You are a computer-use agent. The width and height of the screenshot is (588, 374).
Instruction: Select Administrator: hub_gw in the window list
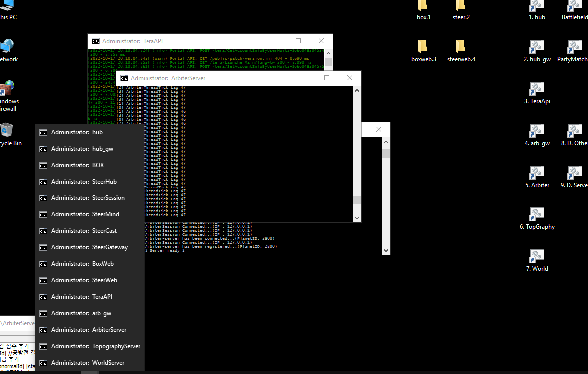pos(90,149)
